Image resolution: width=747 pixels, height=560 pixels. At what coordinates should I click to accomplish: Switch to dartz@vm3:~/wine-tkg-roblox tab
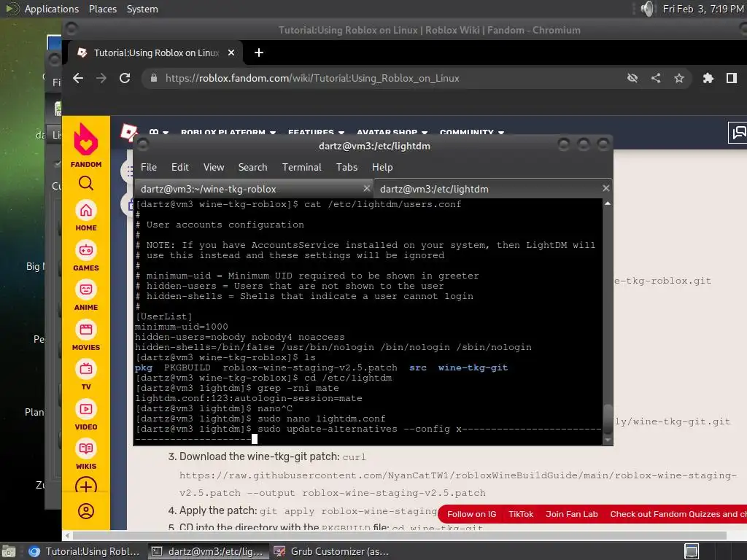click(254, 189)
